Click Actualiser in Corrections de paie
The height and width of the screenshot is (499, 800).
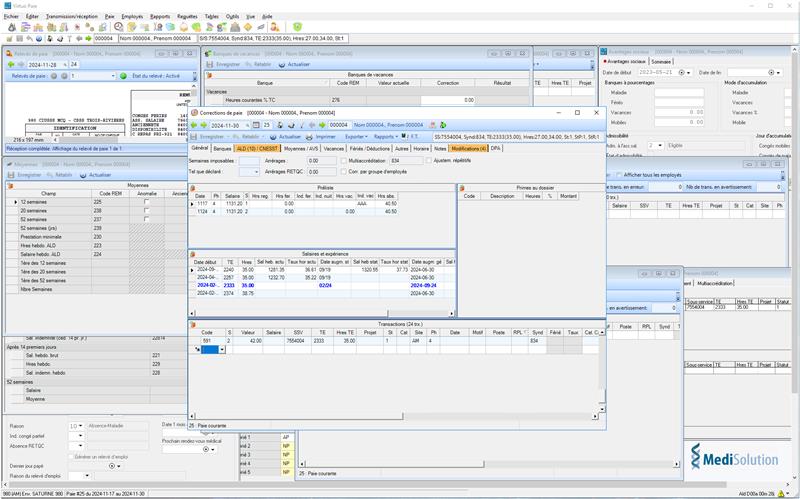[x=285, y=137]
